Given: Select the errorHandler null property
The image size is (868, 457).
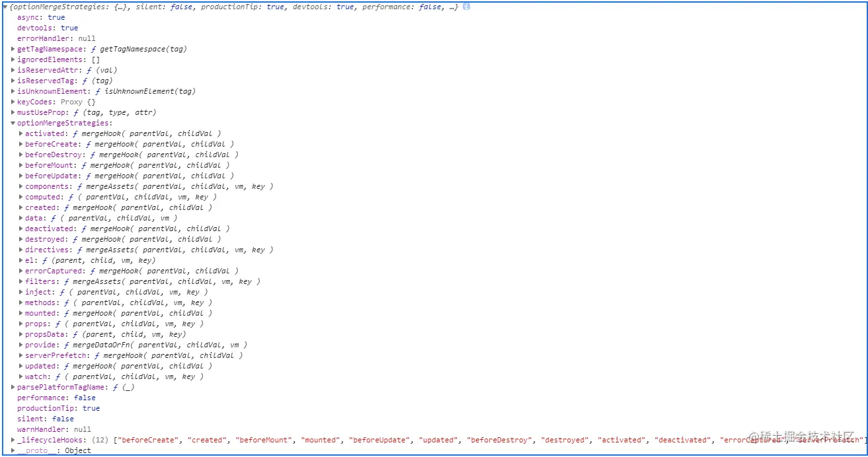Looking at the screenshot, I should 53,38.
